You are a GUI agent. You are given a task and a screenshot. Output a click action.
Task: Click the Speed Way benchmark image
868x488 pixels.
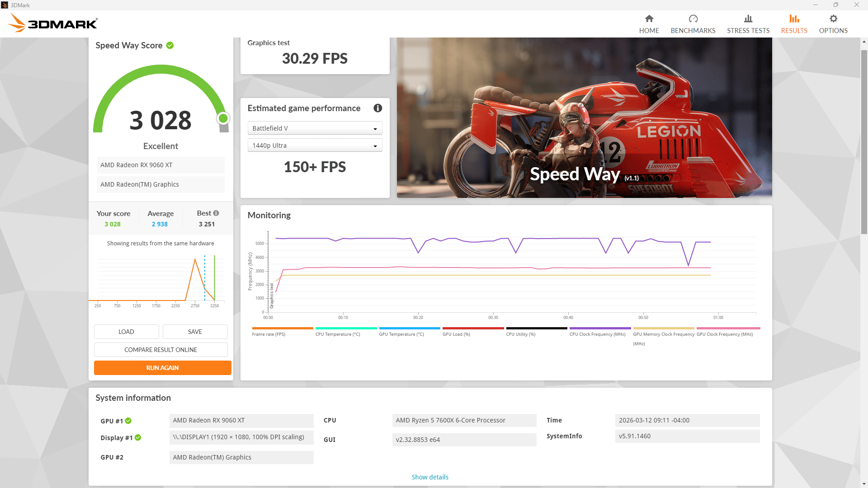pos(584,117)
